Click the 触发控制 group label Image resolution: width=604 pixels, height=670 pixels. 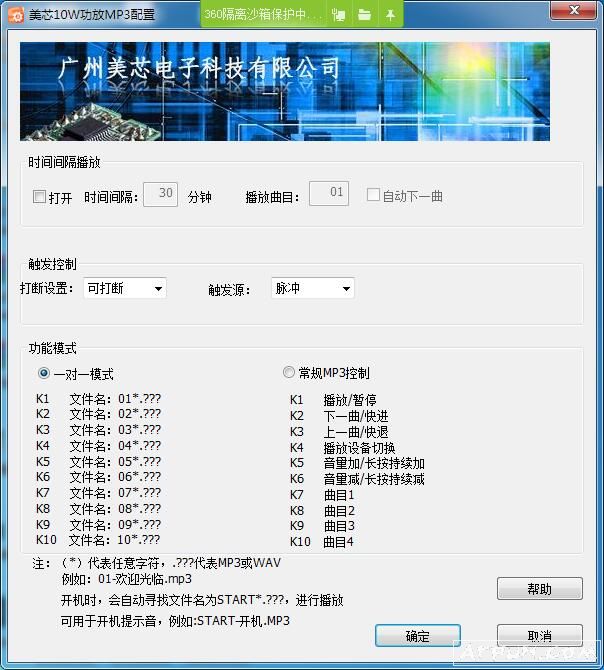52,264
